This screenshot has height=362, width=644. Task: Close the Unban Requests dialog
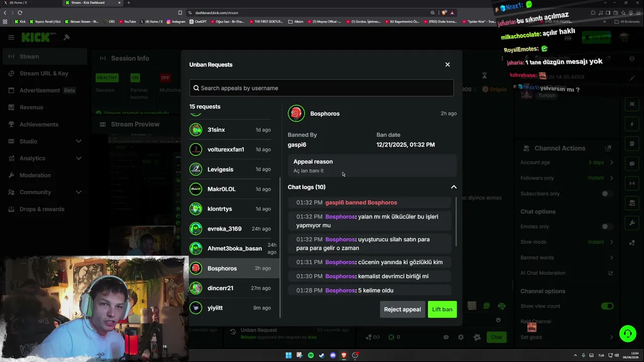(447, 64)
